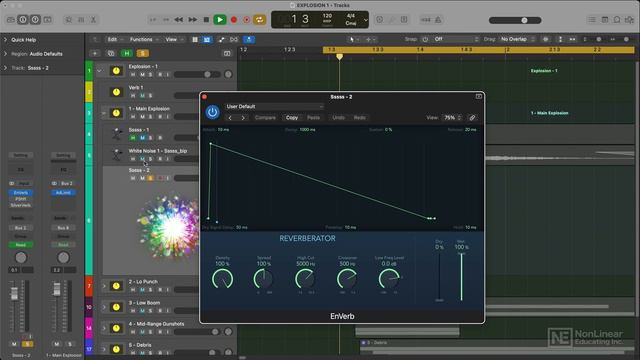640x360 pixels.
Task: Open the Functions menu in Tracks area
Action: (x=143, y=40)
